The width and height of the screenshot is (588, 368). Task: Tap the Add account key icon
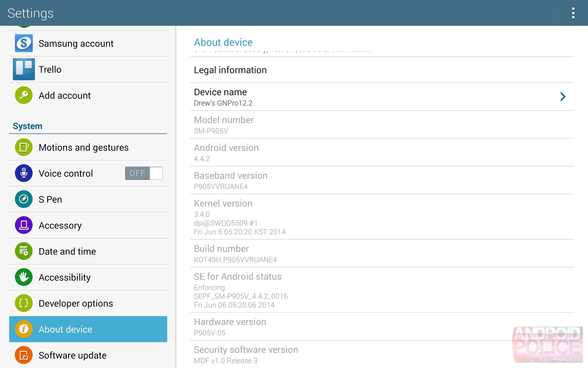(x=24, y=95)
